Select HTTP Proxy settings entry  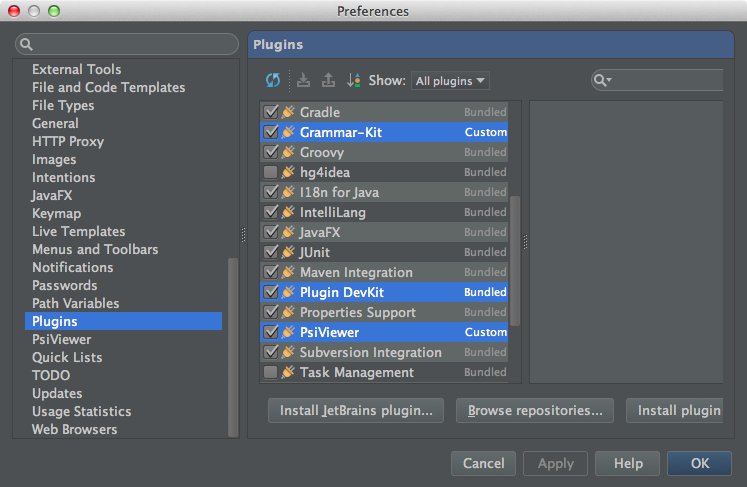[68, 142]
